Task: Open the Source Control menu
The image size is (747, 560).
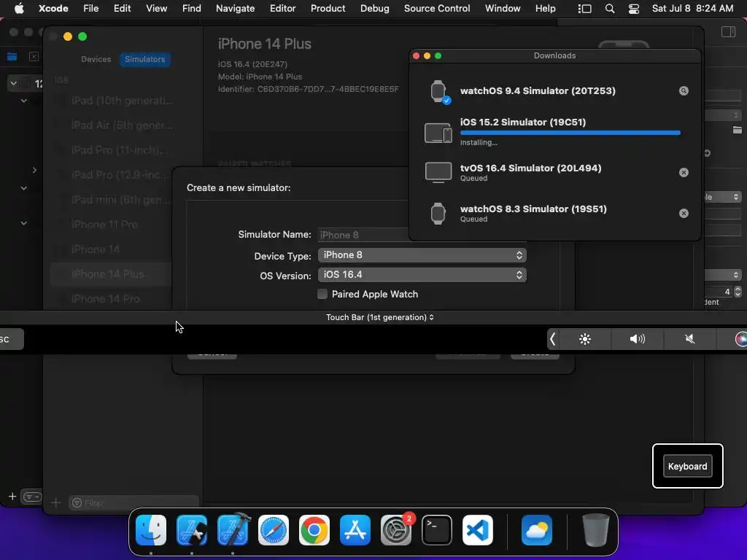Action: (x=437, y=9)
